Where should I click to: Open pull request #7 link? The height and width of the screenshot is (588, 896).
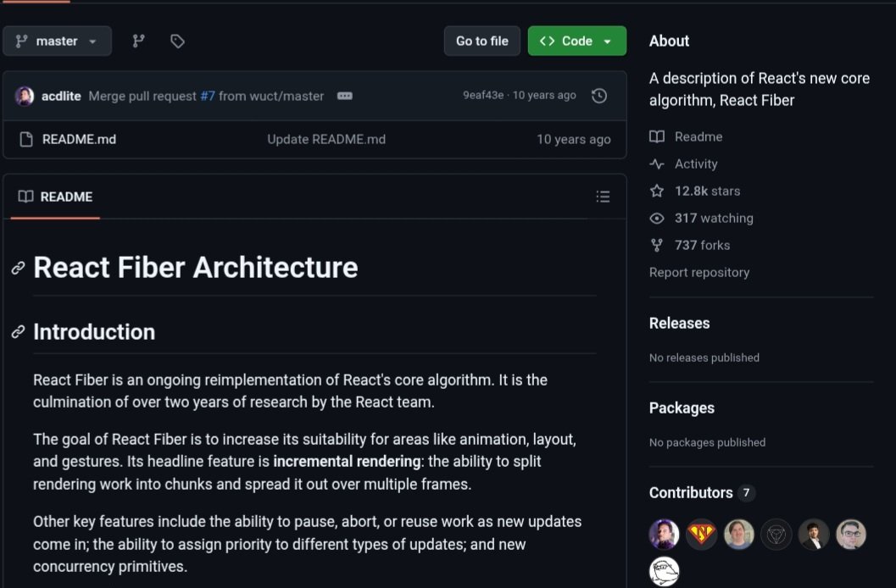[208, 96]
